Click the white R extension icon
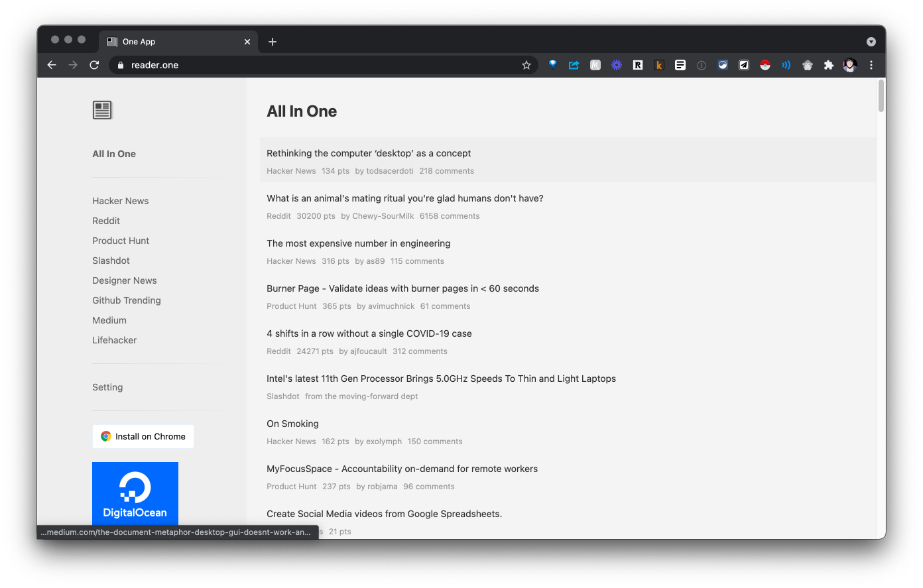923x588 pixels. (638, 65)
